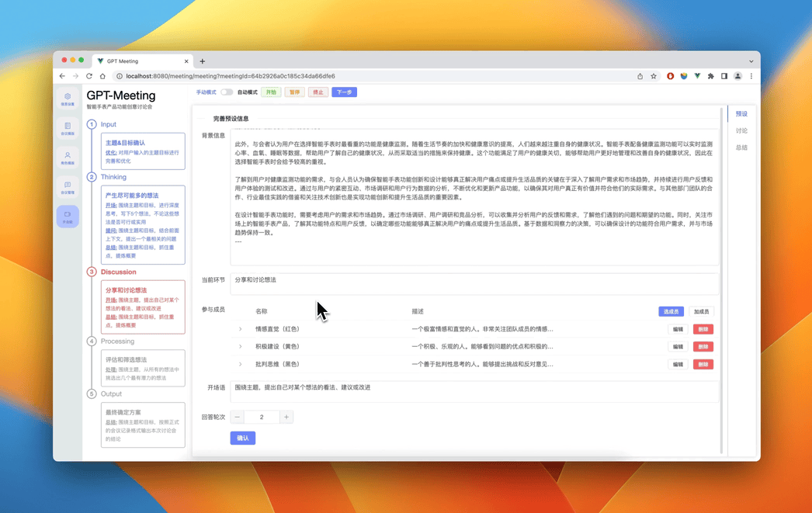Click the green 开始 start button
Image resolution: width=812 pixels, height=513 pixels.
[272, 92]
